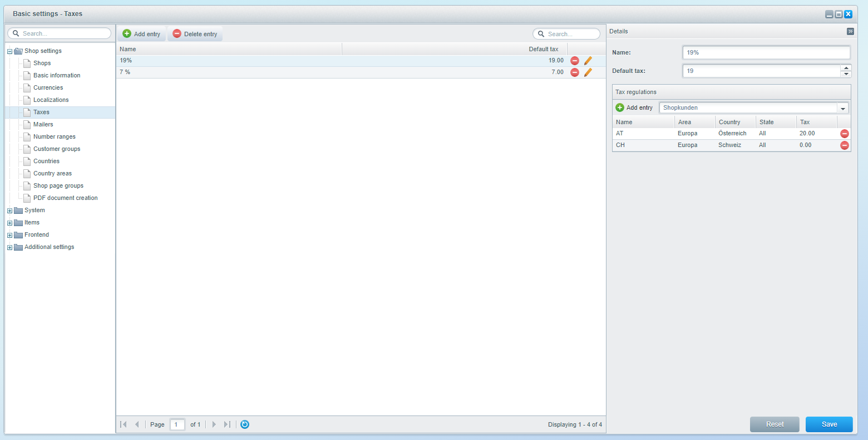
Task: Click the Save button
Action: pos(829,424)
